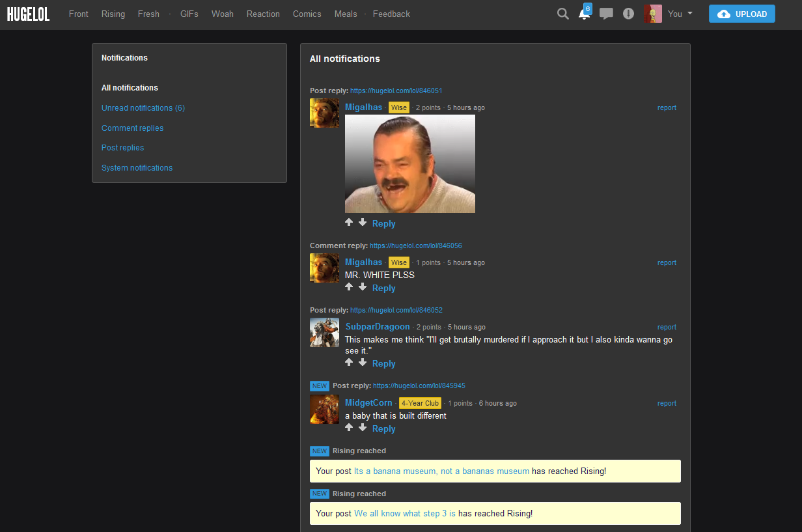Downvote the "MR. WHITE PLSS" comment

click(363, 287)
